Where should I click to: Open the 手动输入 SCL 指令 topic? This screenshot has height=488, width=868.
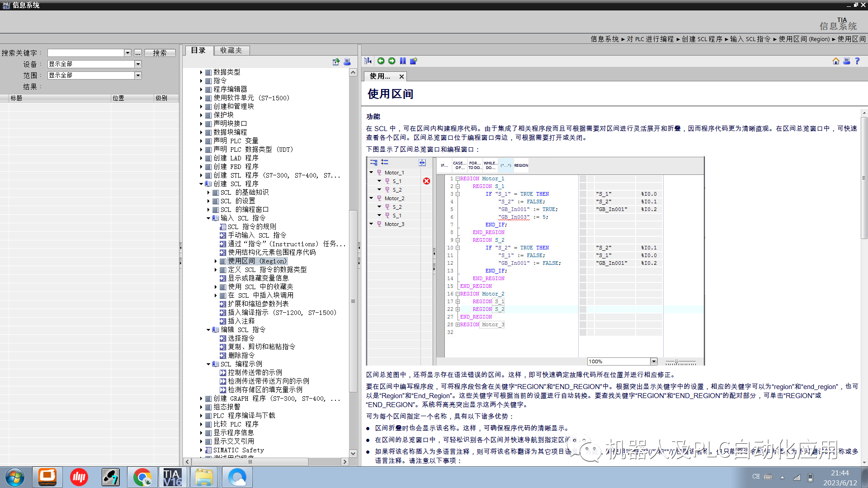(x=257, y=235)
